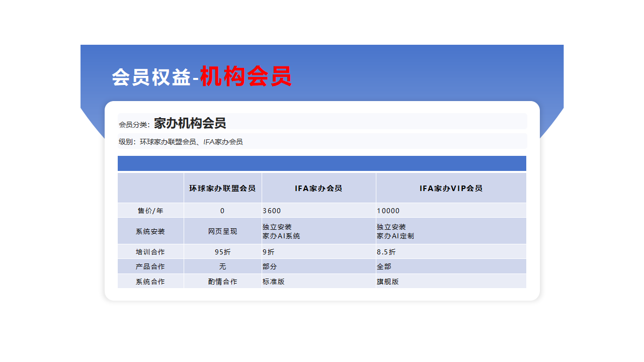Click the 全部 cell

tap(451, 266)
